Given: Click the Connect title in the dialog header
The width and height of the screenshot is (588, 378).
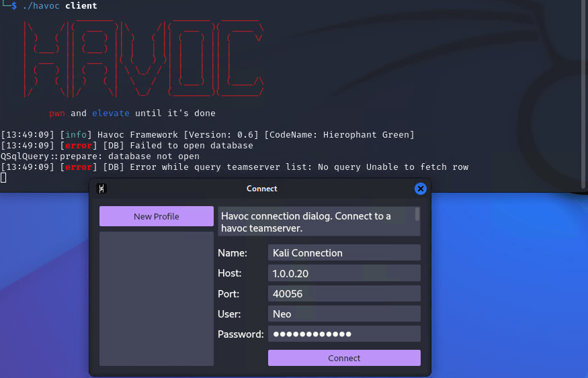Looking at the screenshot, I should tap(261, 189).
